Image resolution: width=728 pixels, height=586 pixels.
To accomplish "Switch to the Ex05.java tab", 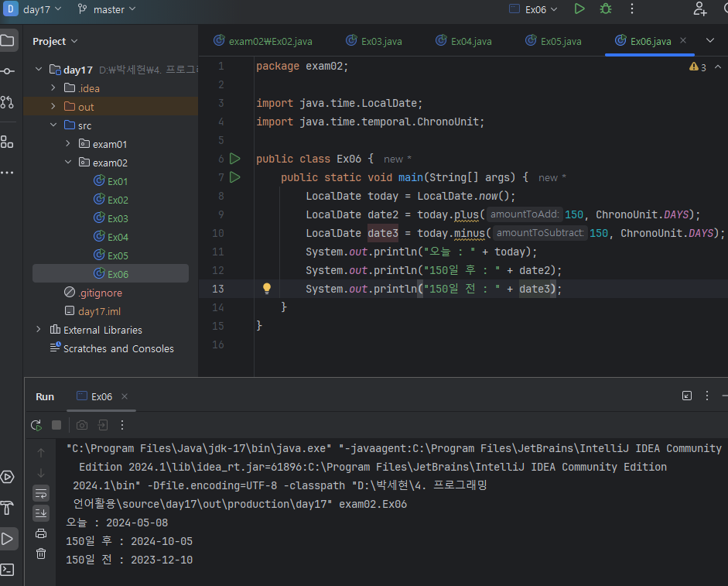I will [553, 41].
